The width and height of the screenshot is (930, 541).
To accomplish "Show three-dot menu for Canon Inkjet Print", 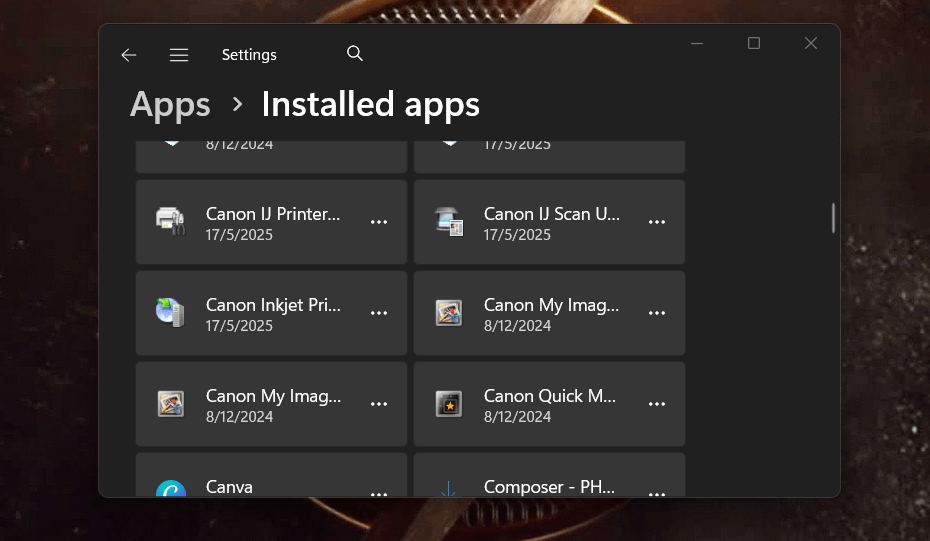I will pos(379,313).
